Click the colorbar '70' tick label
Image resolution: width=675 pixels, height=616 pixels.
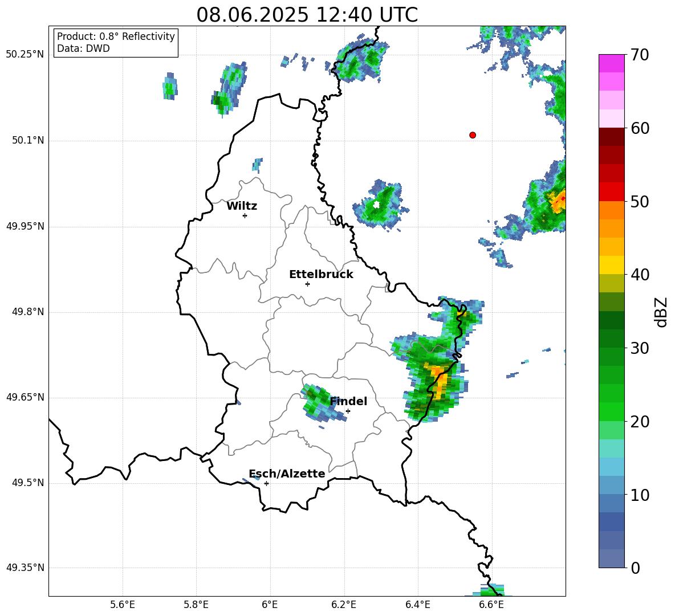pos(640,55)
